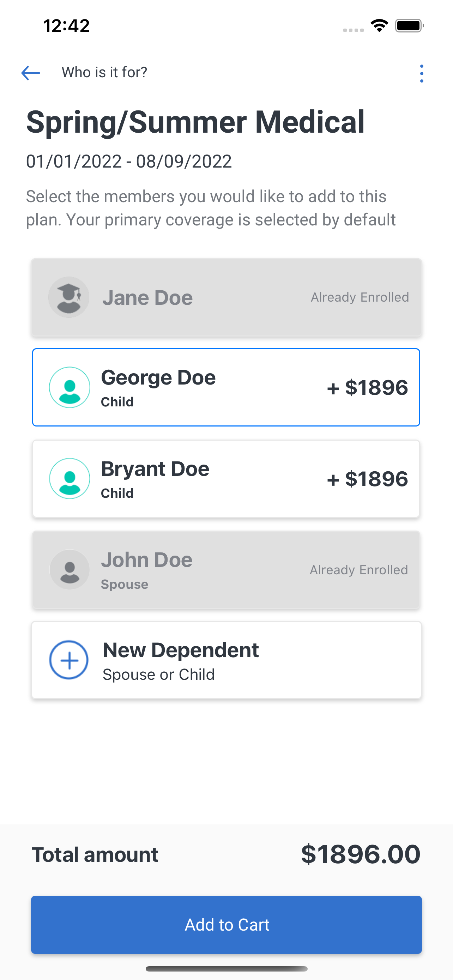
Task: Deselect George Doe member card
Action: coord(226,387)
